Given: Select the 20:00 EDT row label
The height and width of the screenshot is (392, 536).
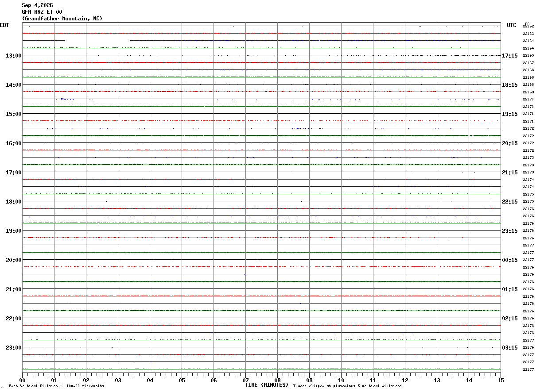Looking at the screenshot, I should [x=13, y=260].
